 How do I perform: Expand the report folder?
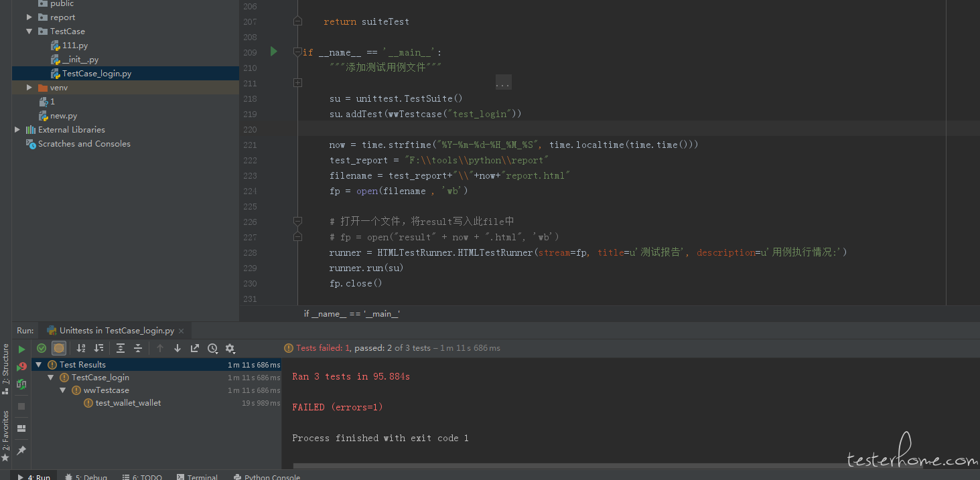(29, 17)
